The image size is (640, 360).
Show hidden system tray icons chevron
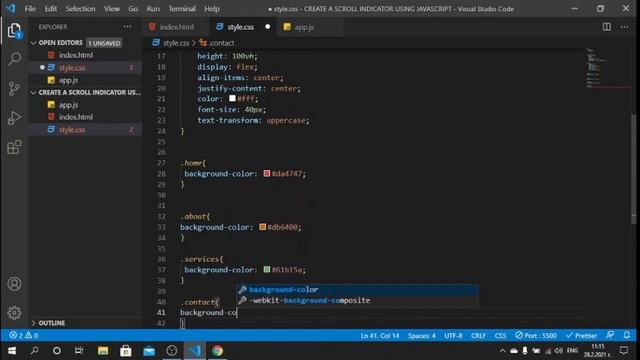pos(502,351)
